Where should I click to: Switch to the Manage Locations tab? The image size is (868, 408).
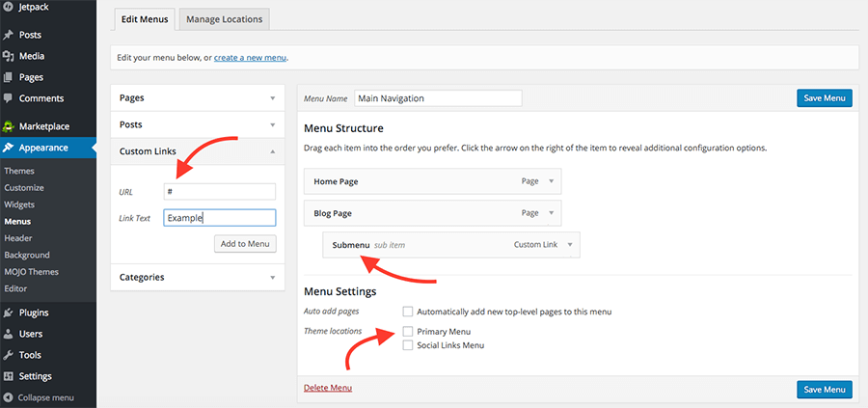tap(224, 19)
